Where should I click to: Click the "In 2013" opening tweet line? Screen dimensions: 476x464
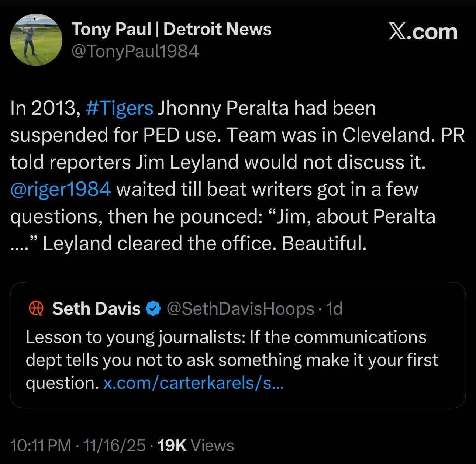tap(44, 108)
